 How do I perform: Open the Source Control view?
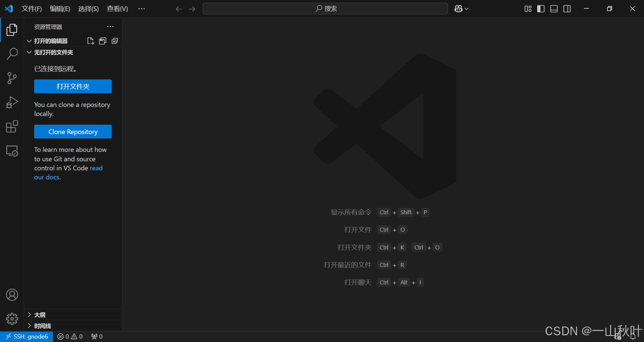tap(12, 78)
